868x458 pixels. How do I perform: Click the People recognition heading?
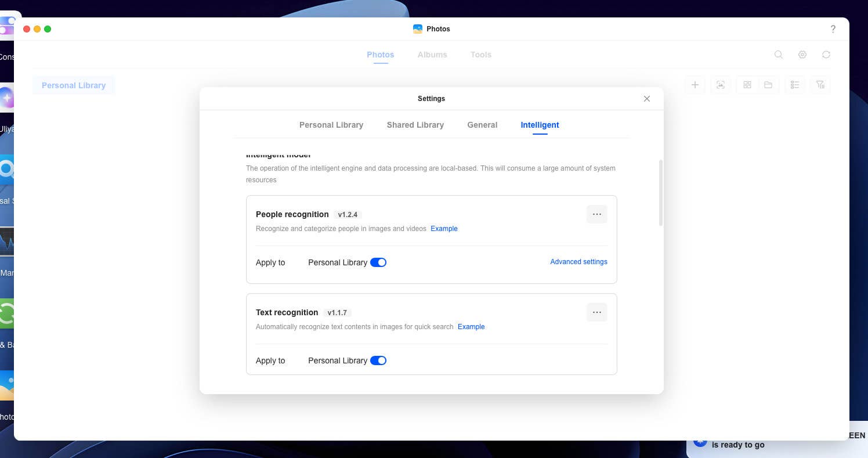pos(292,214)
